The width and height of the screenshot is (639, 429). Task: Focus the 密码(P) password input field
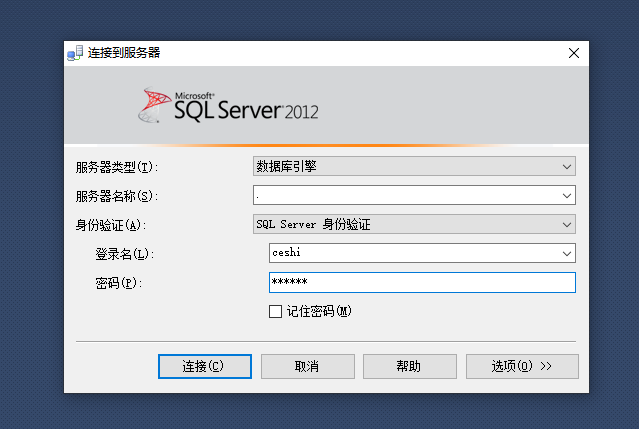[x=422, y=282]
